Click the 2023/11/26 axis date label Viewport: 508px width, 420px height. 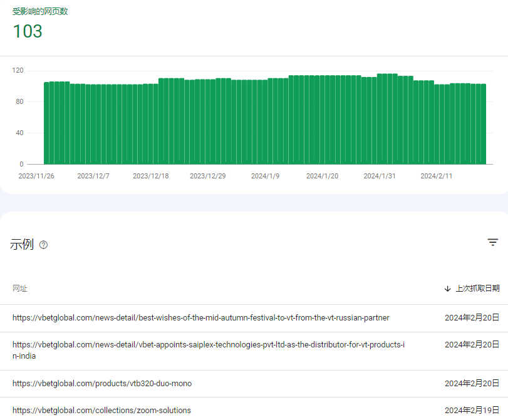pyautogui.click(x=36, y=176)
